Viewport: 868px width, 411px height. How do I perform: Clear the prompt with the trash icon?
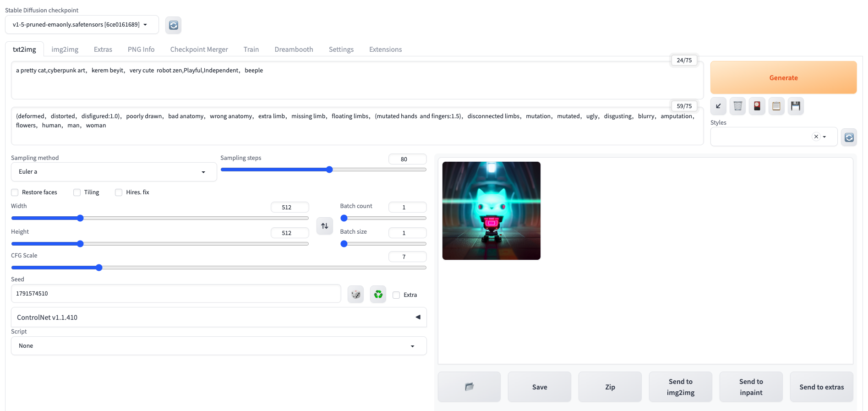point(737,106)
